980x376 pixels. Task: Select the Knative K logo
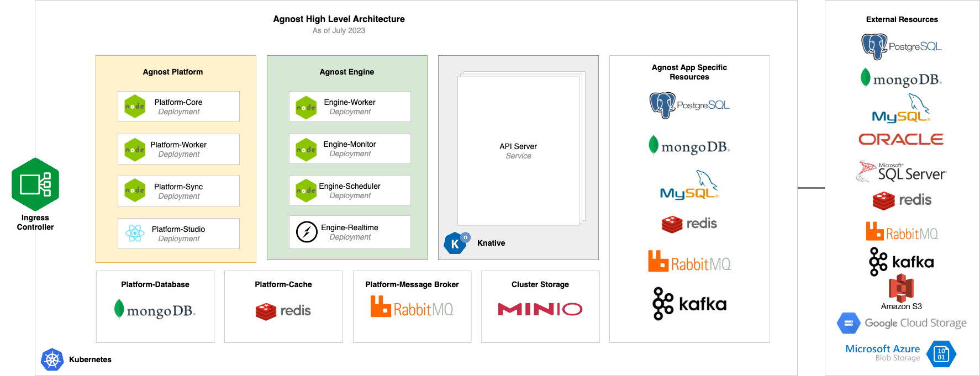pyautogui.click(x=455, y=243)
